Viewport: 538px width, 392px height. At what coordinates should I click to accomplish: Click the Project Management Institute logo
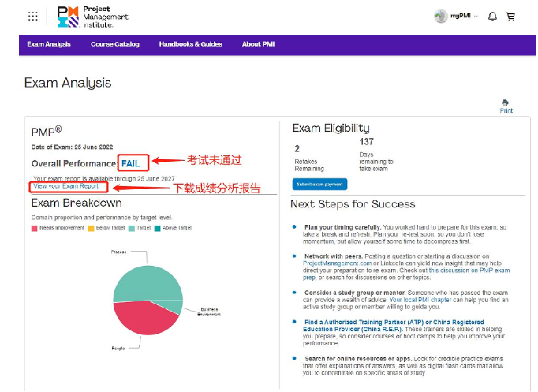point(92,17)
